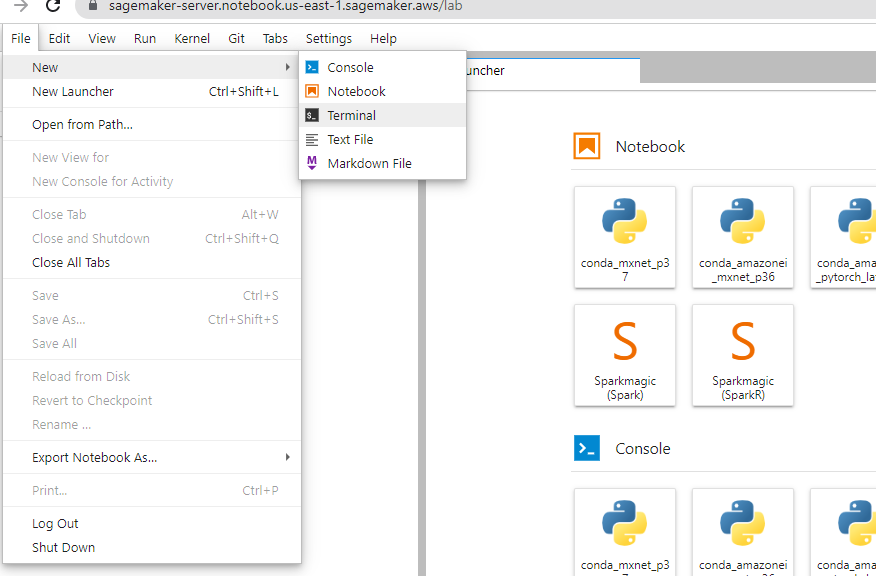Launch the Sparkmagic (Spark) notebook
Viewport: 876px width, 576px height.
(x=625, y=355)
